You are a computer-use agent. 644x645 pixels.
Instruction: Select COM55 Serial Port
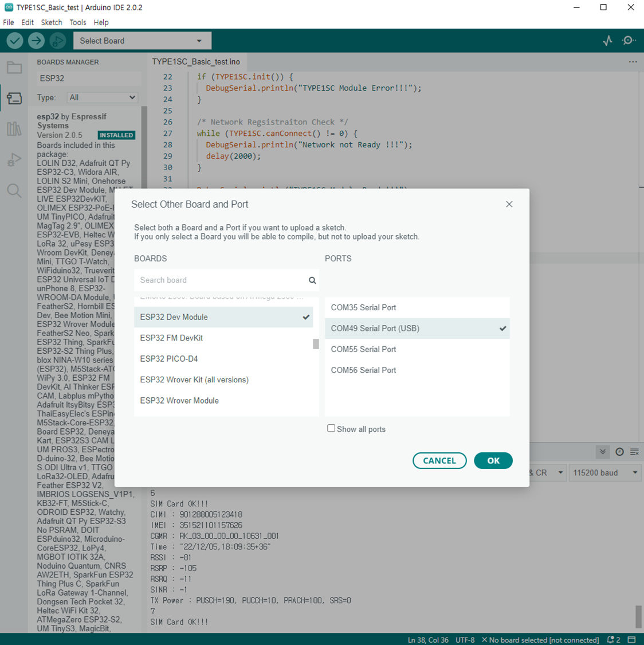click(x=417, y=349)
